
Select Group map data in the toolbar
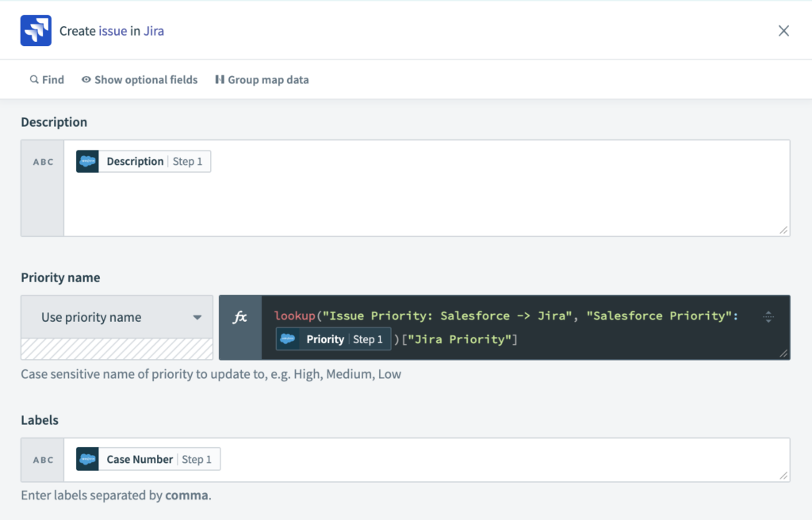pyautogui.click(x=262, y=79)
